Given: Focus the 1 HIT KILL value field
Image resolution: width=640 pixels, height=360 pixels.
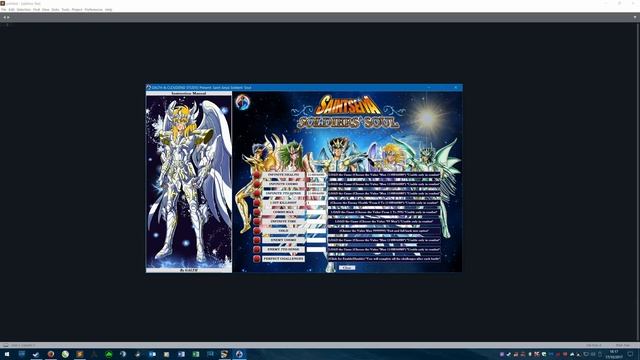Looking at the screenshot, I should (x=316, y=203).
